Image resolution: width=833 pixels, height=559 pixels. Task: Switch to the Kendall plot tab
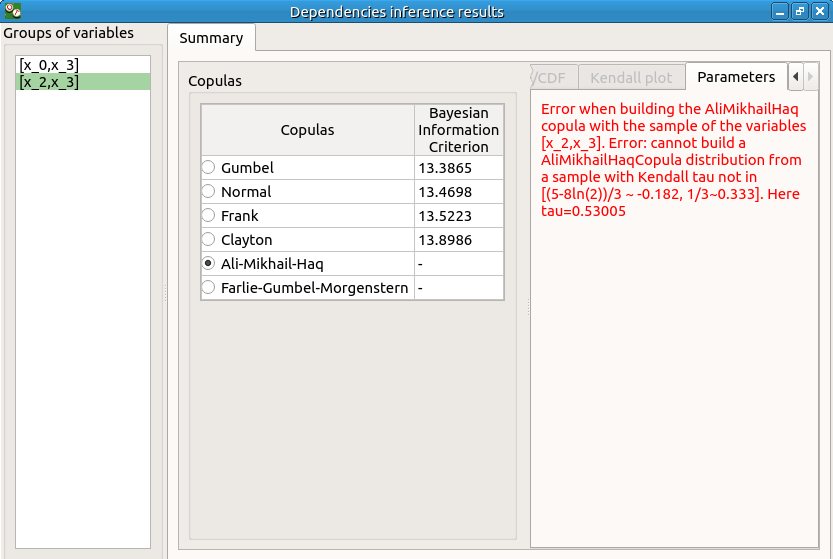click(631, 77)
